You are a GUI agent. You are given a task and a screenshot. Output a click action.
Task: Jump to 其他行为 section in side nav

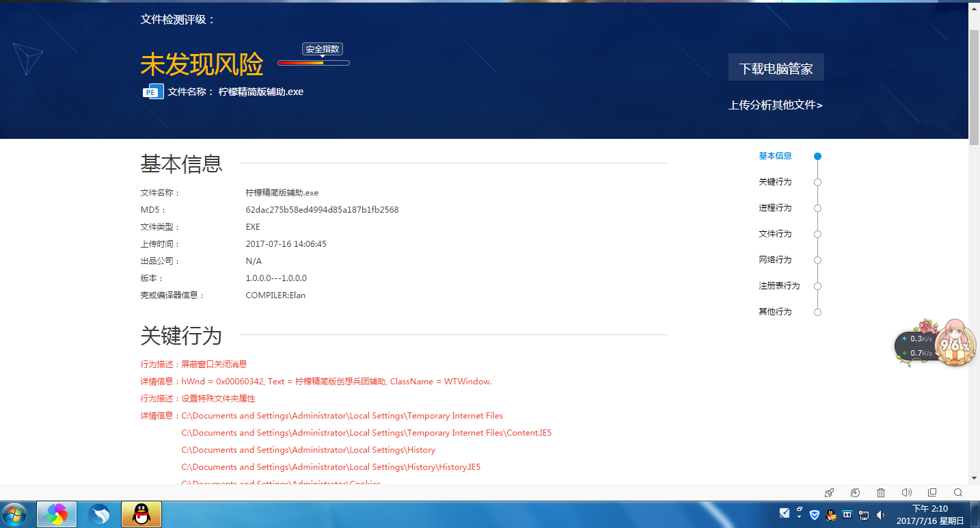tap(775, 312)
